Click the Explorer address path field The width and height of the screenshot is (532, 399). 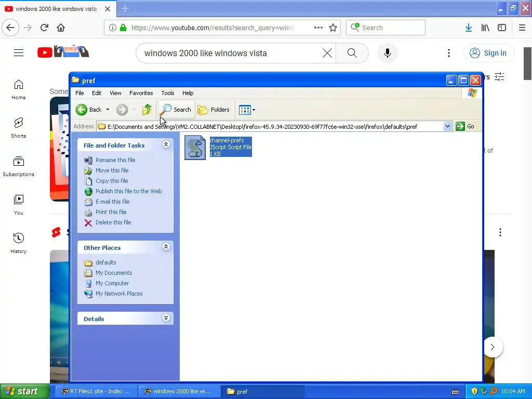point(270,127)
